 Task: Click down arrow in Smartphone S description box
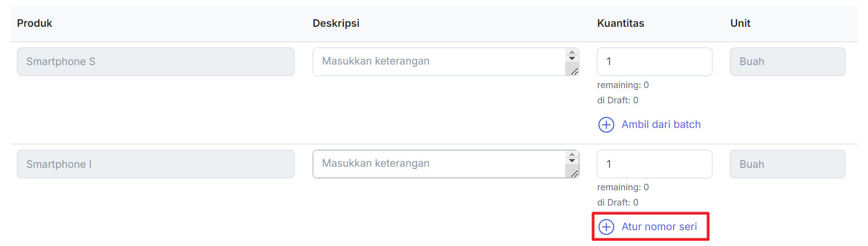pos(572,58)
